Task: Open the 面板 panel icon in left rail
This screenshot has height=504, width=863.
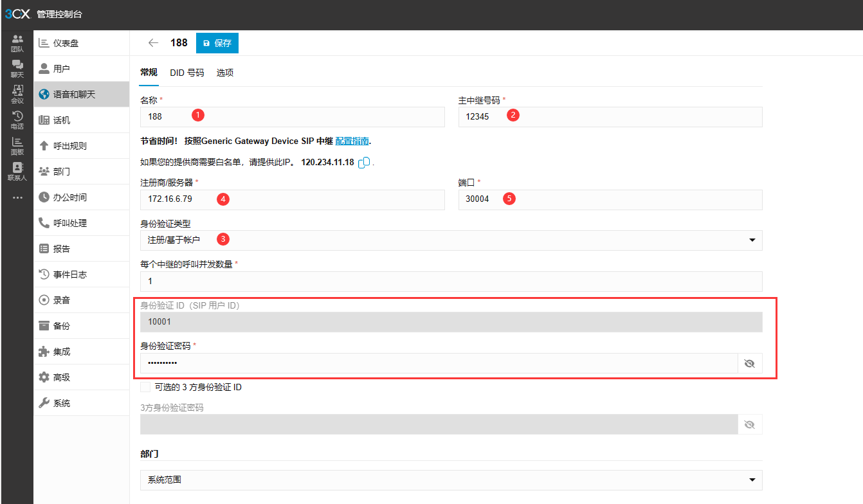Action: (x=17, y=146)
